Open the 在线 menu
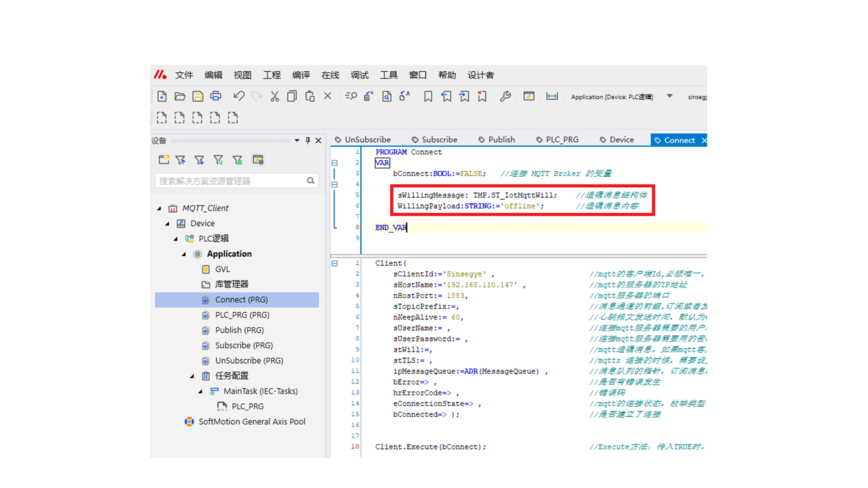This screenshot has width=868, height=488. pyautogui.click(x=330, y=75)
